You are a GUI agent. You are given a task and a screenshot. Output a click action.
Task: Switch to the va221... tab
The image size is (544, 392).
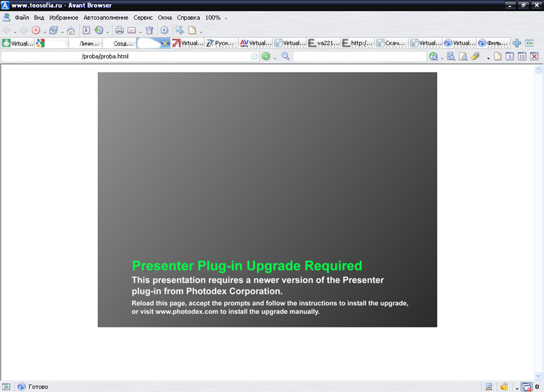tap(324, 43)
